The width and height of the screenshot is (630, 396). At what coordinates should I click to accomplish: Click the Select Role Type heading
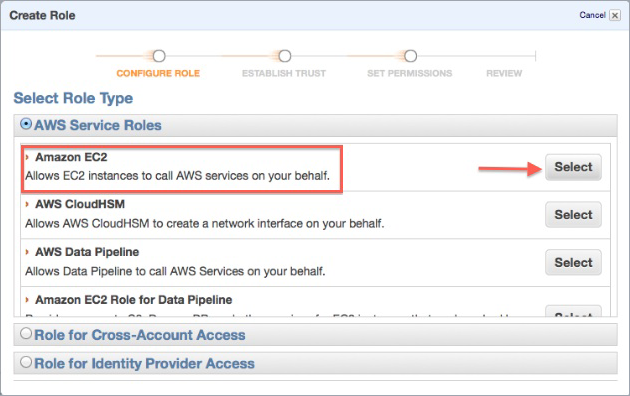pos(73,98)
